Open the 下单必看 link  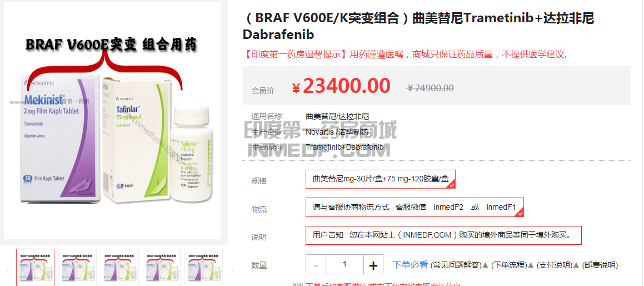410,265
